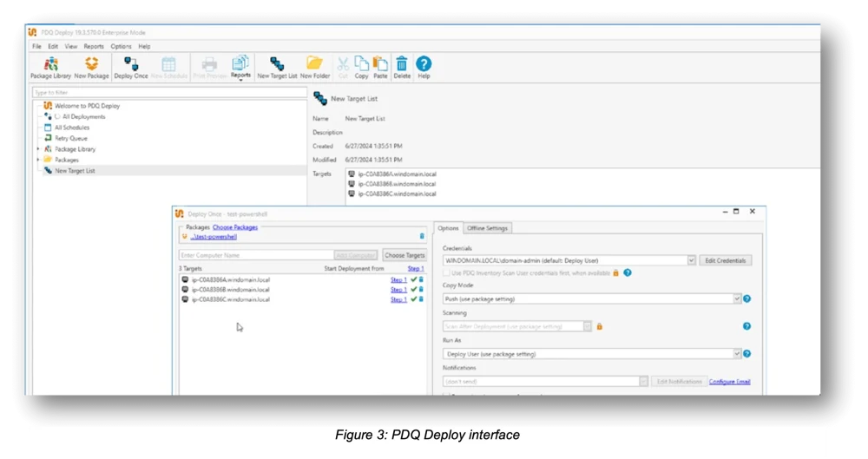This screenshot has width=868, height=459.
Task: Click the lock icon beside Scanning dropdown
Action: (600, 326)
